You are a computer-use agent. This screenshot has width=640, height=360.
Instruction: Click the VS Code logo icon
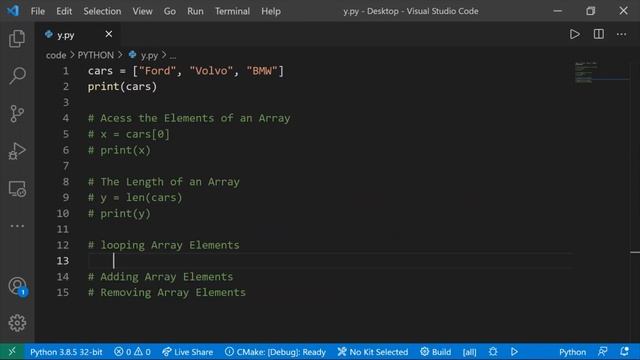point(13,11)
